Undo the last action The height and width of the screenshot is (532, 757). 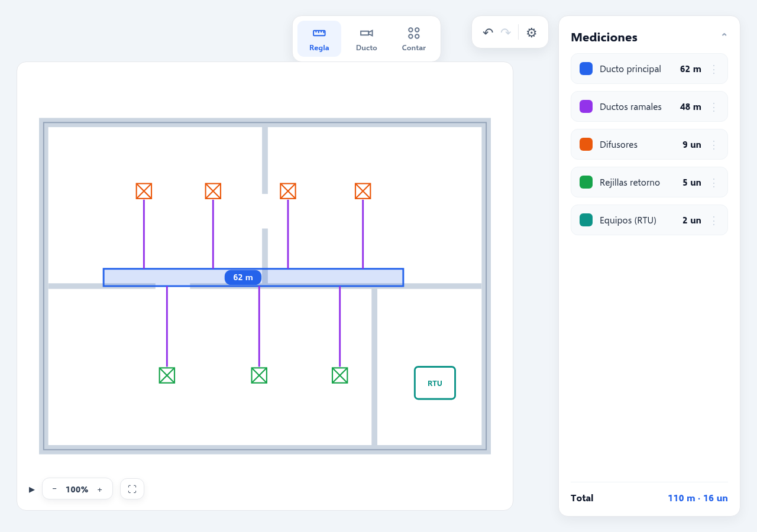pyautogui.click(x=488, y=33)
